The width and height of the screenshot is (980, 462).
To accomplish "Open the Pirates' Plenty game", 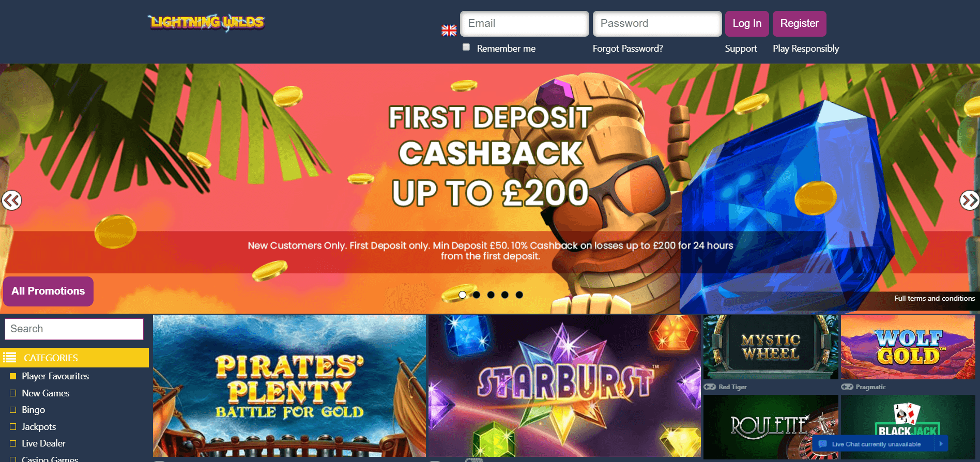I will pos(289,386).
